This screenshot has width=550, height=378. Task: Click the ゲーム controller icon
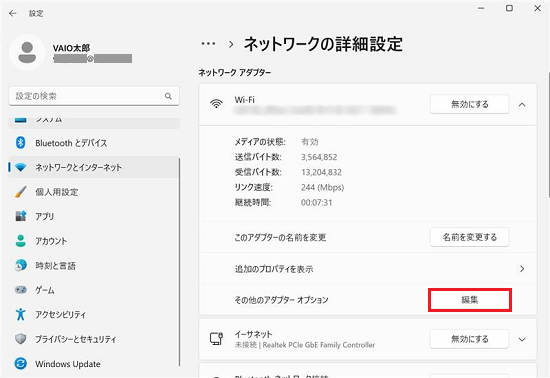click(21, 290)
